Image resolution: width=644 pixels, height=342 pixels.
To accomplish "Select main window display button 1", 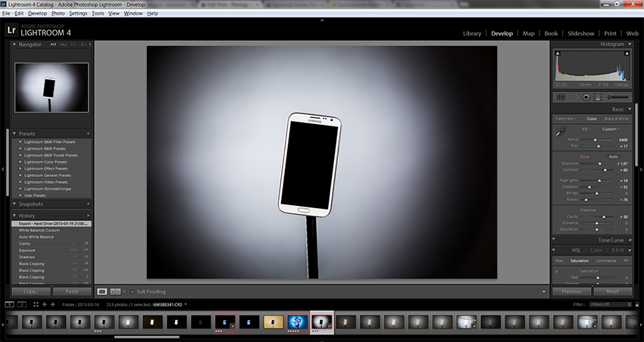I will pyautogui.click(x=9, y=304).
